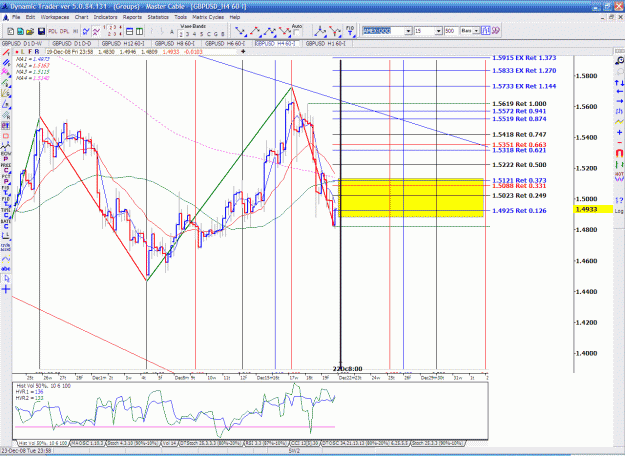Click the blue right arrow icon

pos(619,101)
